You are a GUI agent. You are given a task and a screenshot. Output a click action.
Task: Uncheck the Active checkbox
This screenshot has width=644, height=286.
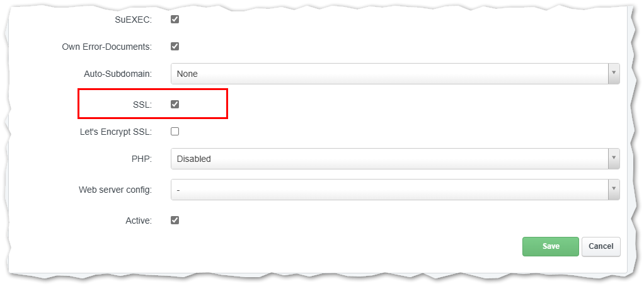[x=175, y=220]
